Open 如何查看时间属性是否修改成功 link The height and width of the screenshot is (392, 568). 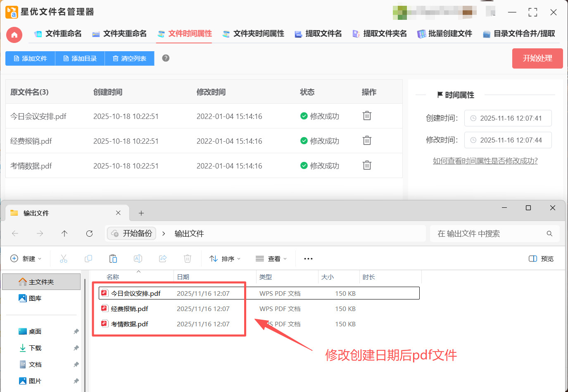click(485, 161)
